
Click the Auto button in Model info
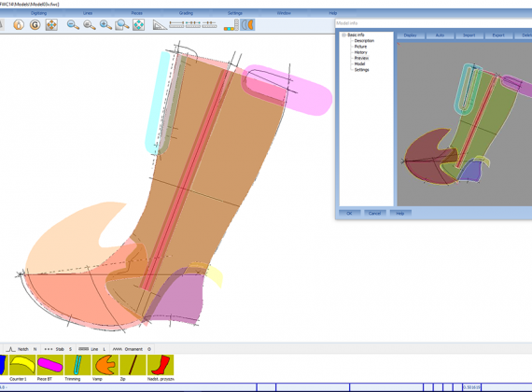click(x=440, y=35)
